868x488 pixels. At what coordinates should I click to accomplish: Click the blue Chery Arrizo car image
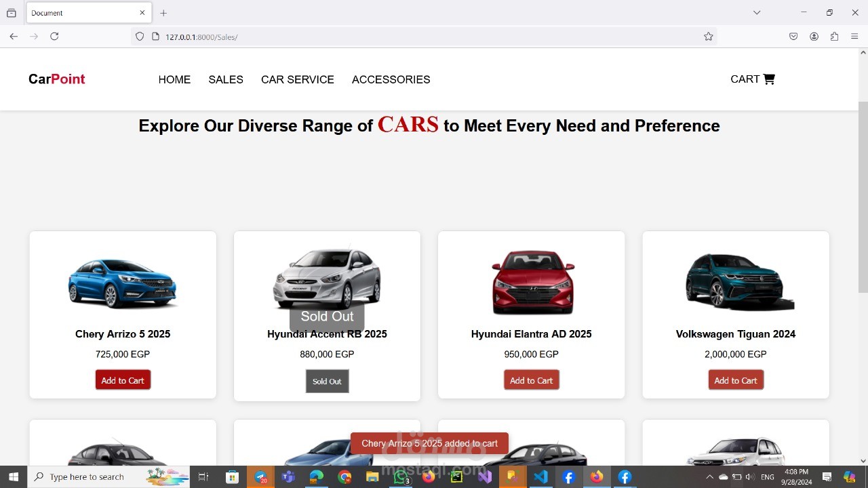123,283
